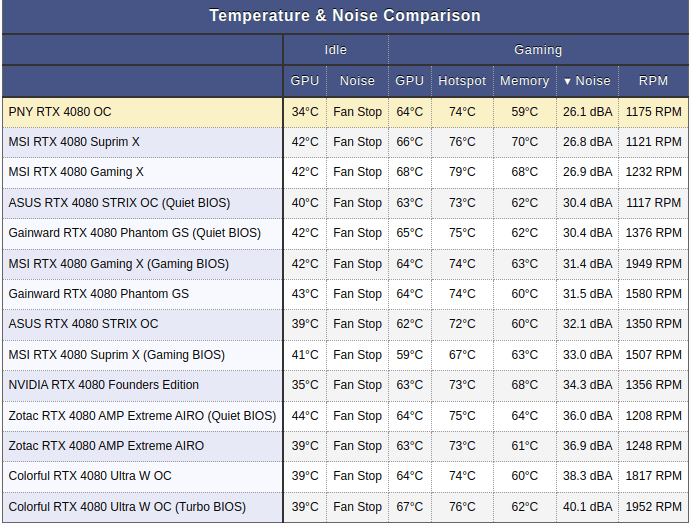Click the 34°C idle GPU value
This screenshot has height=527, width=691.
coord(305,112)
